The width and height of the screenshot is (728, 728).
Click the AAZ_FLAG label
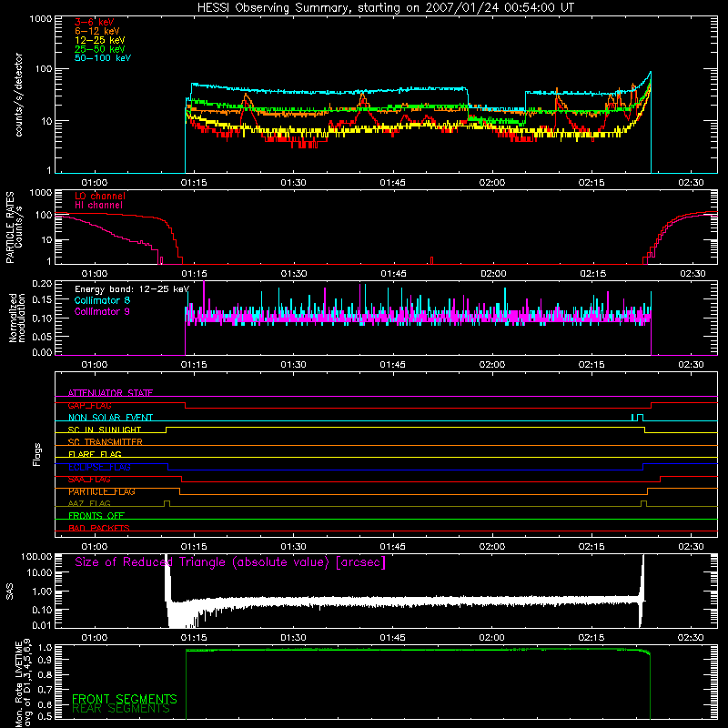click(89, 503)
